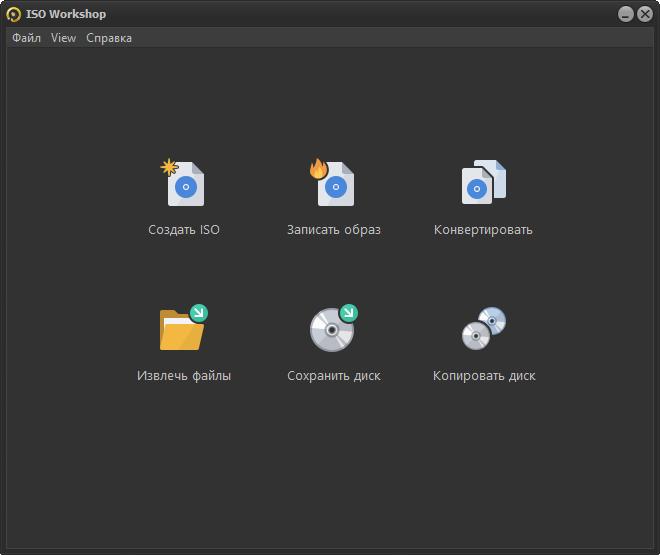Choose the "Записать образ" text label

tap(334, 230)
